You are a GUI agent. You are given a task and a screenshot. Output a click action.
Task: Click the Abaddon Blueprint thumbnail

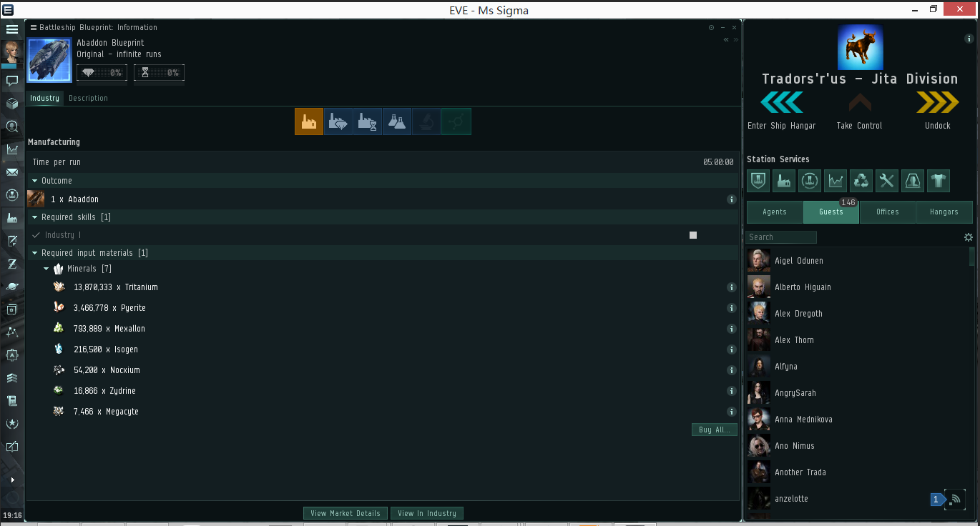(50, 59)
